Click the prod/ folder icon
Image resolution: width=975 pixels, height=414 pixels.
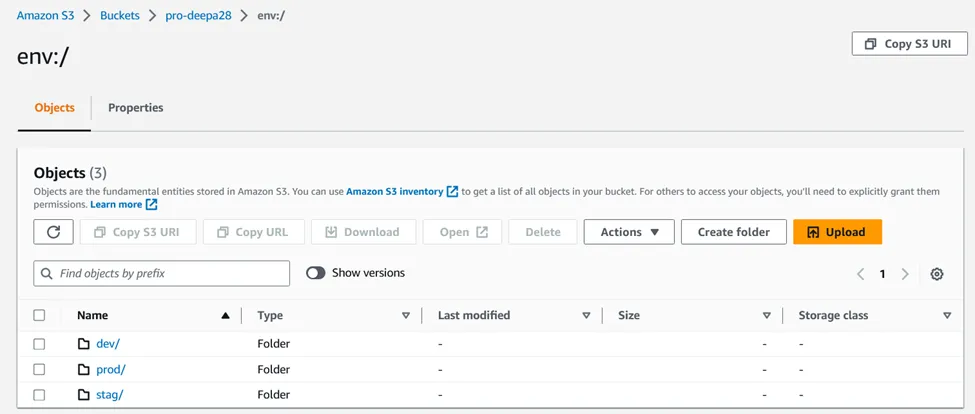[x=84, y=370]
